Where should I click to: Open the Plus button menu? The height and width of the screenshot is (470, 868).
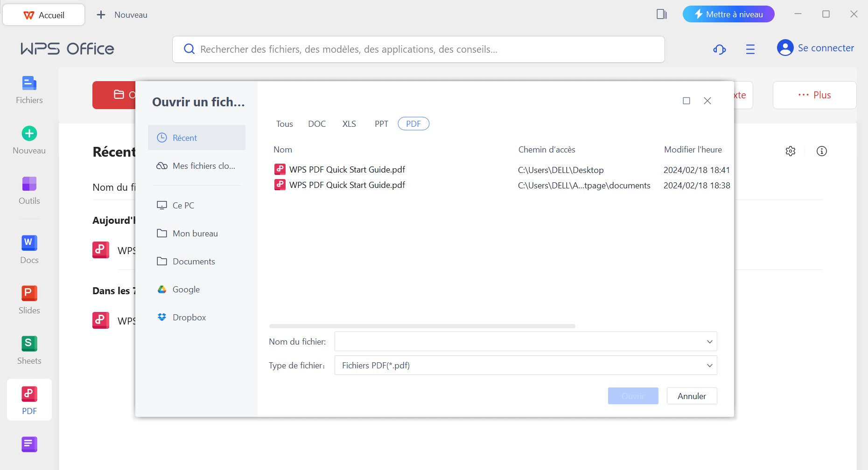(x=815, y=95)
